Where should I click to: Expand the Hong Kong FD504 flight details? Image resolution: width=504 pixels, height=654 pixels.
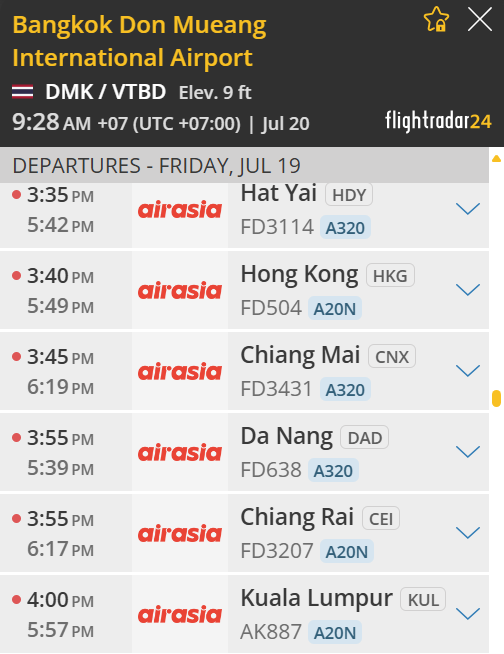click(468, 289)
